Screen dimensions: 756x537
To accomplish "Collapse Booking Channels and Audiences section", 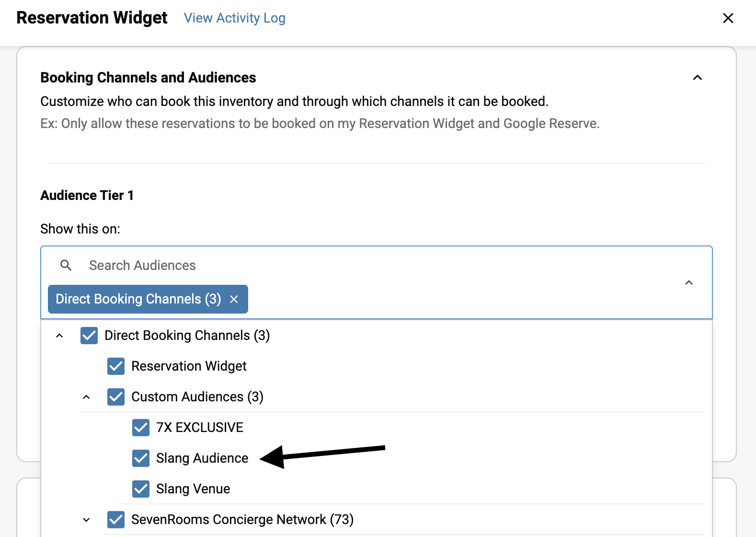I will [x=697, y=78].
